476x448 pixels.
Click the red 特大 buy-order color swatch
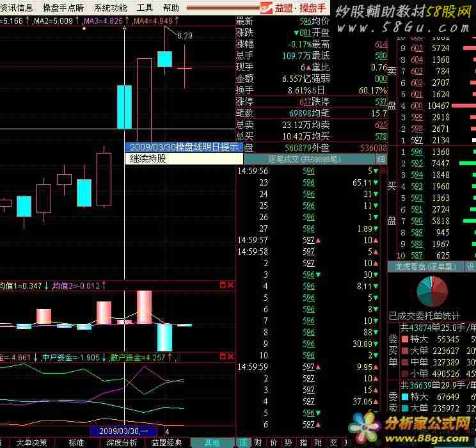404,339
